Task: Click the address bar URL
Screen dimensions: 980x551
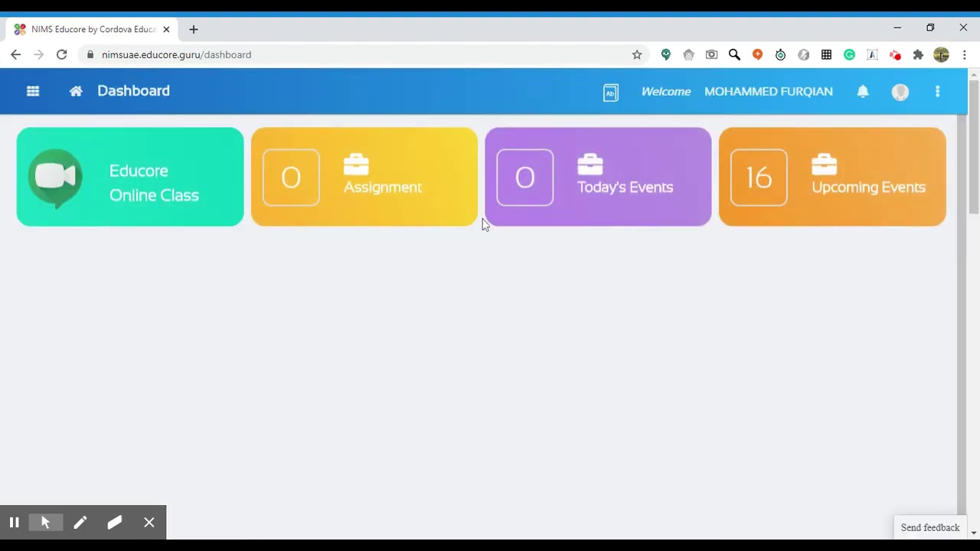Action: coord(176,54)
